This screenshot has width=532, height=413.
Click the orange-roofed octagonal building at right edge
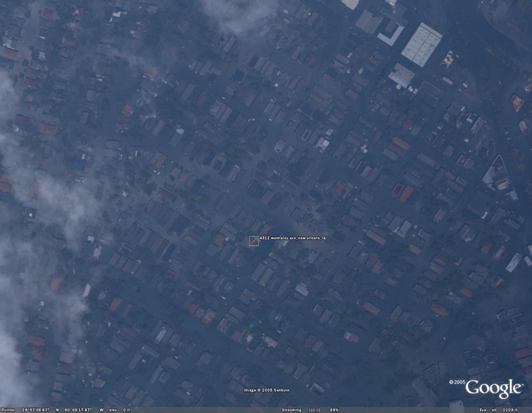coord(517,102)
